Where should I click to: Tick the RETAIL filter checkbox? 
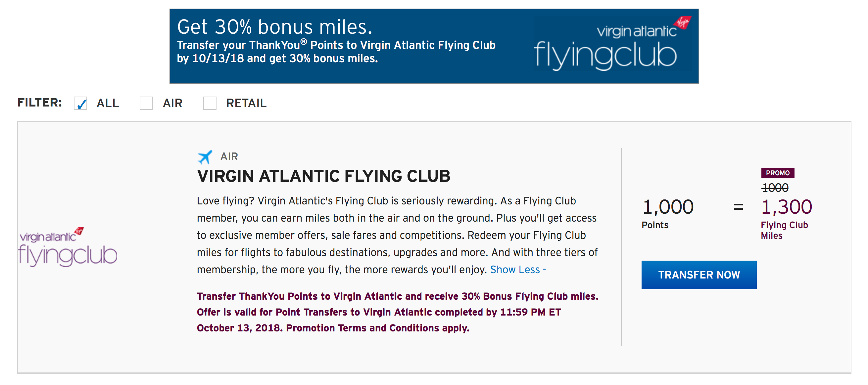tap(210, 103)
